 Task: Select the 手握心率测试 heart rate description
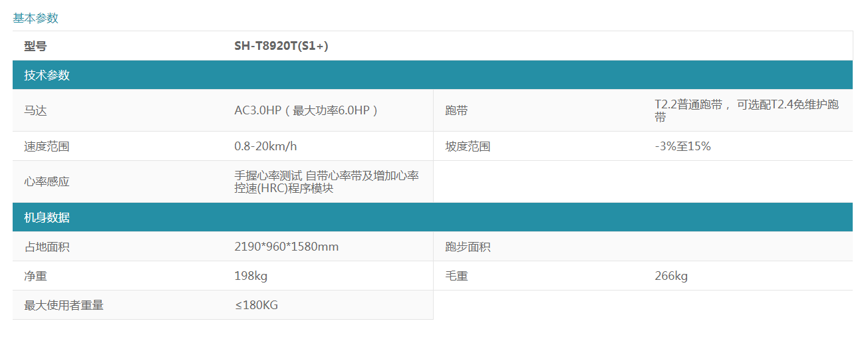(x=326, y=181)
